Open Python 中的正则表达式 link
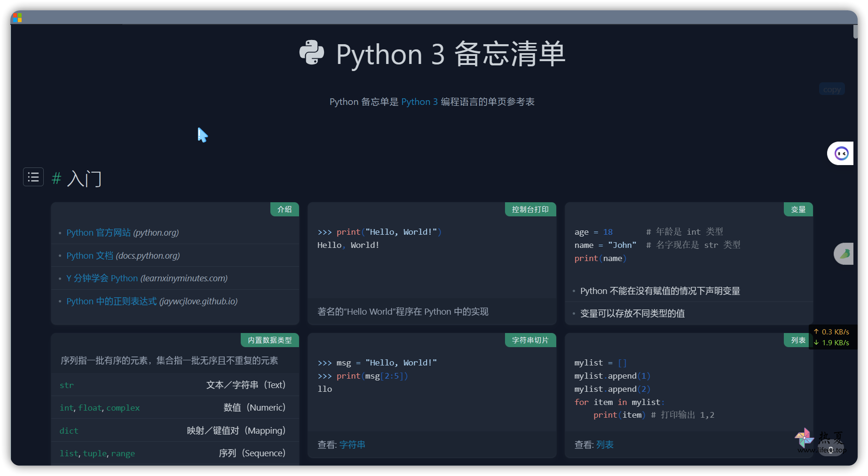Screen dimensions: 868x476 click(x=111, y=301)
